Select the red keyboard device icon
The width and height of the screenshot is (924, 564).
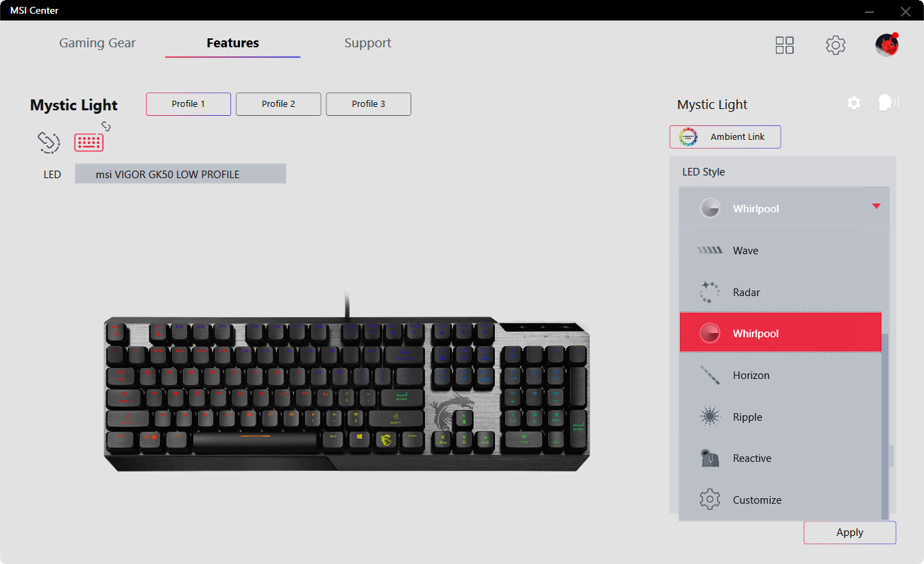[88, 142]
